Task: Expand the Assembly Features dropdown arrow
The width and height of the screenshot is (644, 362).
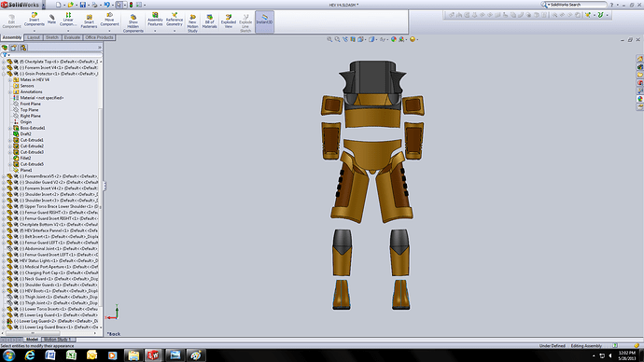Action: (155, 31)
